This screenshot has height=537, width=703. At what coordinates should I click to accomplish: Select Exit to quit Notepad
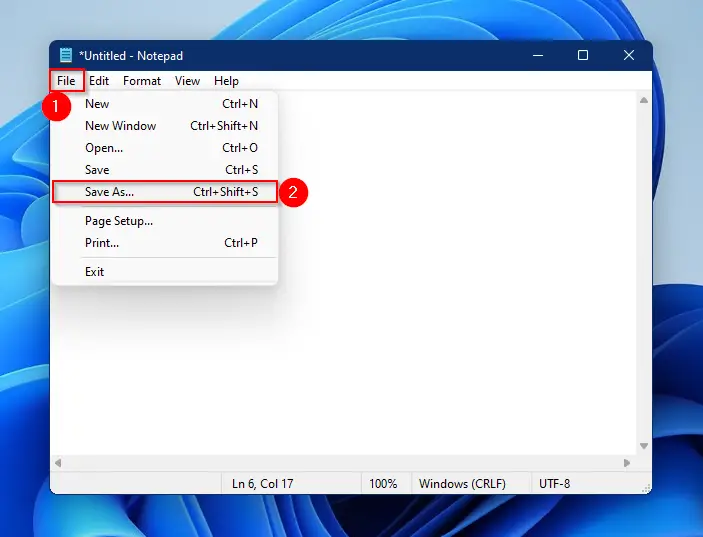[165, 272]
